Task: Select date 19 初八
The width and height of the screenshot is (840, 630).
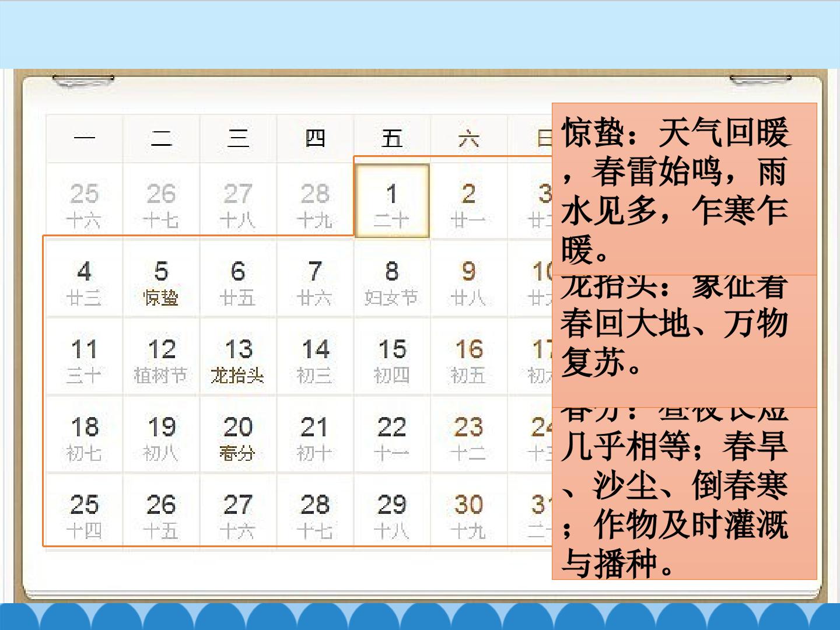Action: (161, 435)
